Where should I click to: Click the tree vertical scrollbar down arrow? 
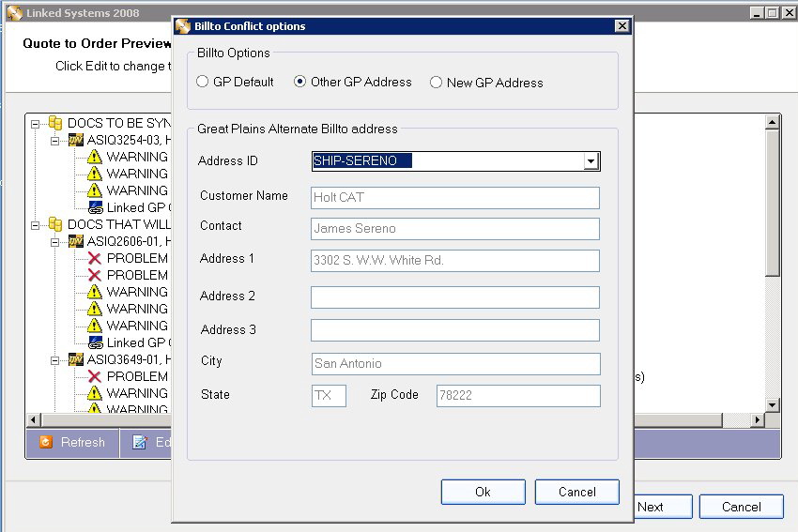772,405
